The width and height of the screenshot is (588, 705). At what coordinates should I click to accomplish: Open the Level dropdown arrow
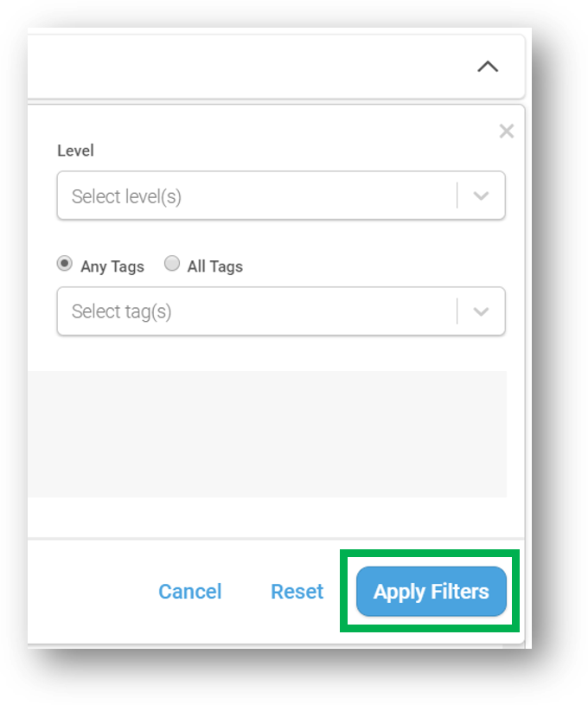point(481,195)
